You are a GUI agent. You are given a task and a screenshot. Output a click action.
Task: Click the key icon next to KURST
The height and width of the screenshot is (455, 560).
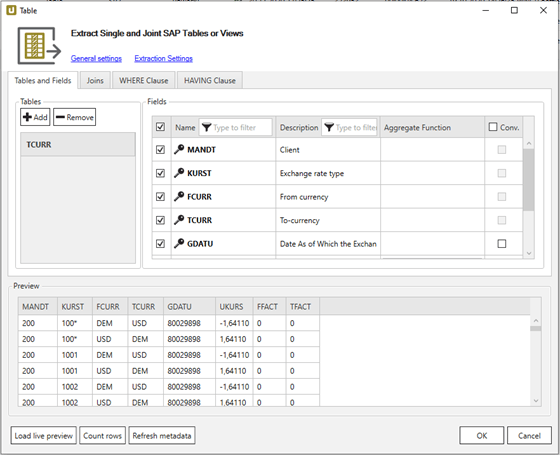click(179, 173)
